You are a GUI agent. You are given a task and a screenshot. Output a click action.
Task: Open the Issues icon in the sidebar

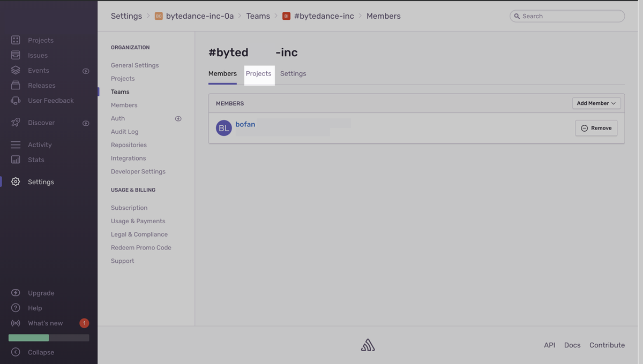16,55
